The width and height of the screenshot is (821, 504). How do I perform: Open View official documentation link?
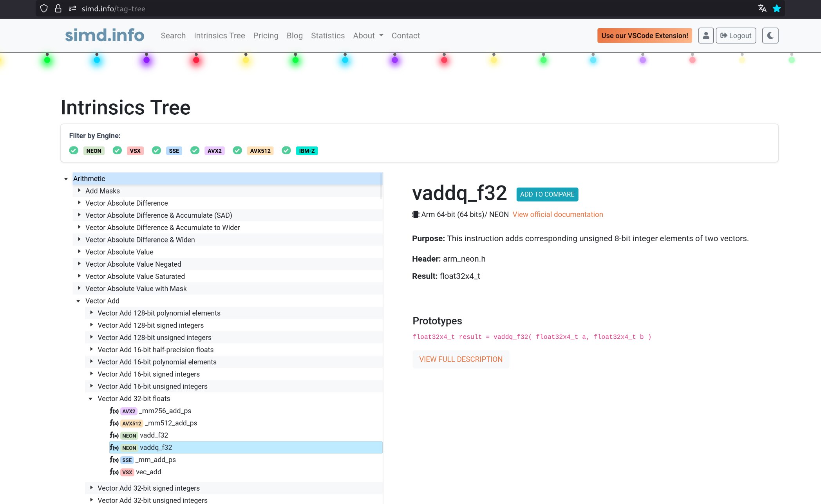pyautogui.click(x=557, y=215)
